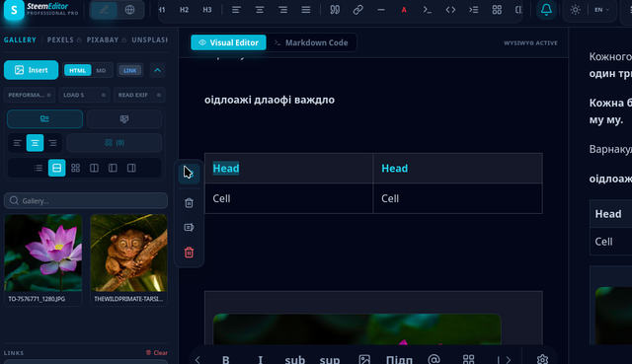Screen dimensions: 632x364
Task: Choose the list layout icon in gallery panel
Action: [x=39, y=168]
